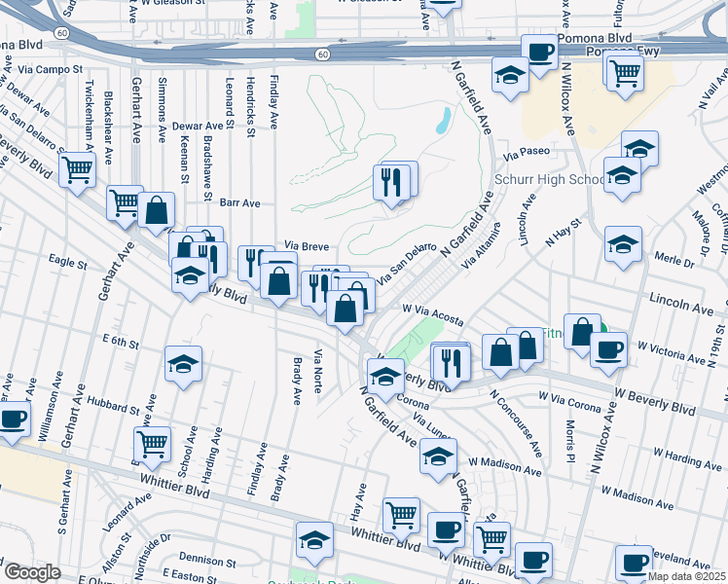Image resolution: width=728 pixels, height=584 pixels.
Task: Click the Dennison St street label
Action: 207,560
